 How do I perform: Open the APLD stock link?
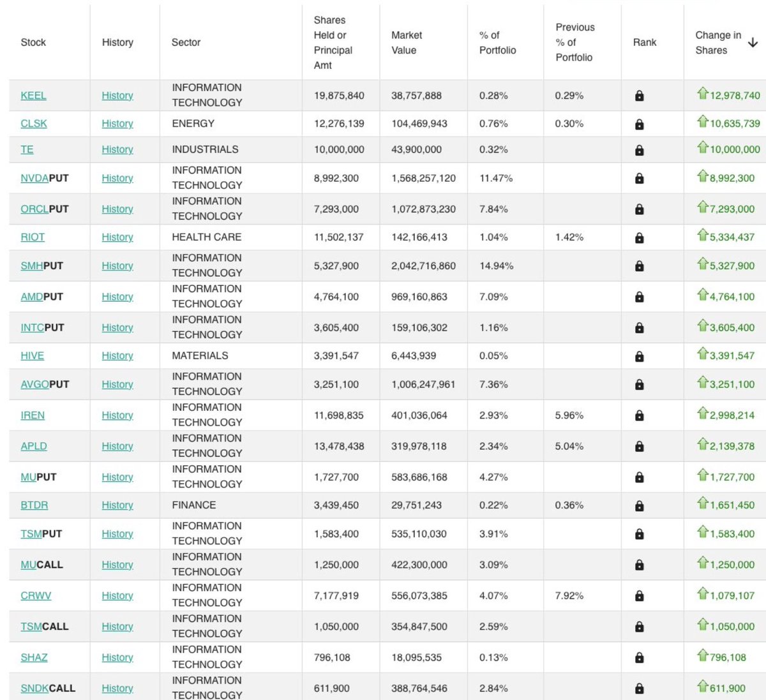coord(34,447)
